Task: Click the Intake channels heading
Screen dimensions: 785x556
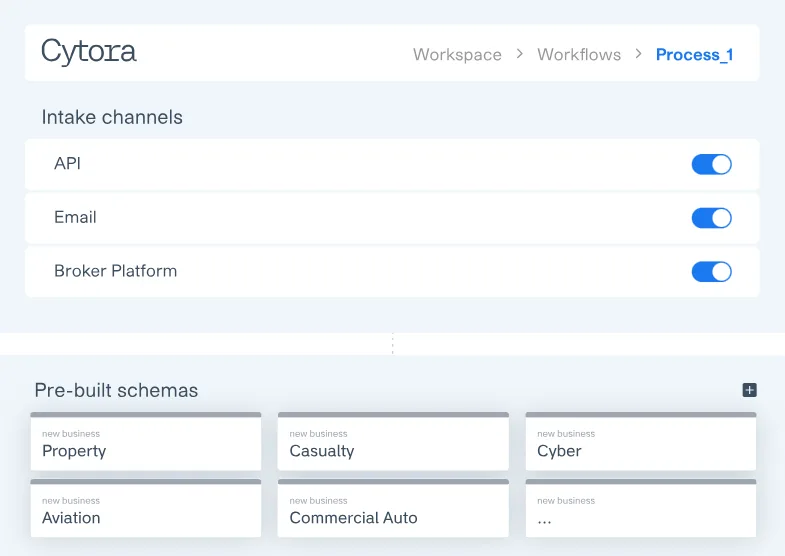Action: (112, 117)
